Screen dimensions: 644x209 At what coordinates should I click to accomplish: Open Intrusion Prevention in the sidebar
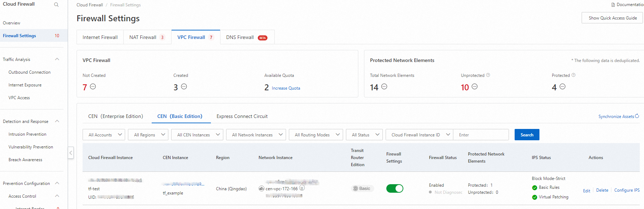(27, 134)
